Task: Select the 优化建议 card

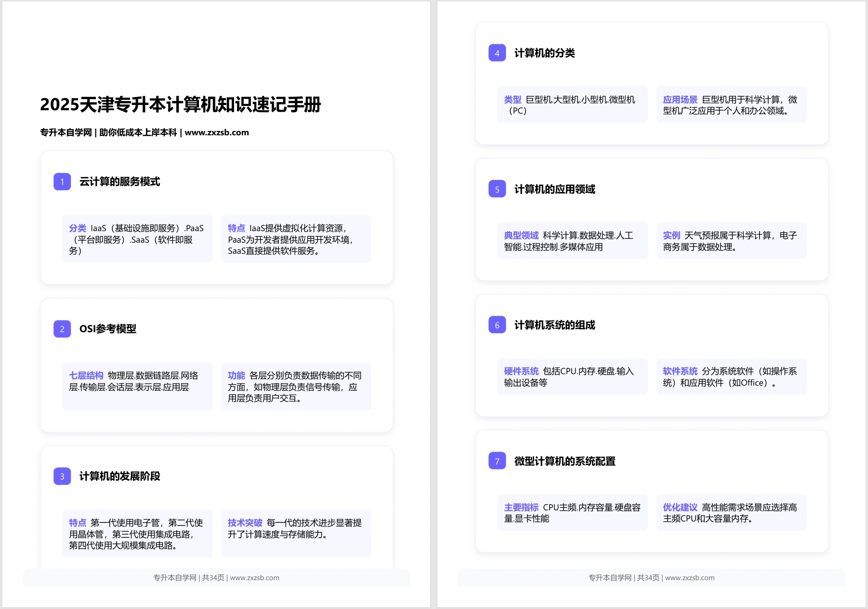Action: pos(731,513)
